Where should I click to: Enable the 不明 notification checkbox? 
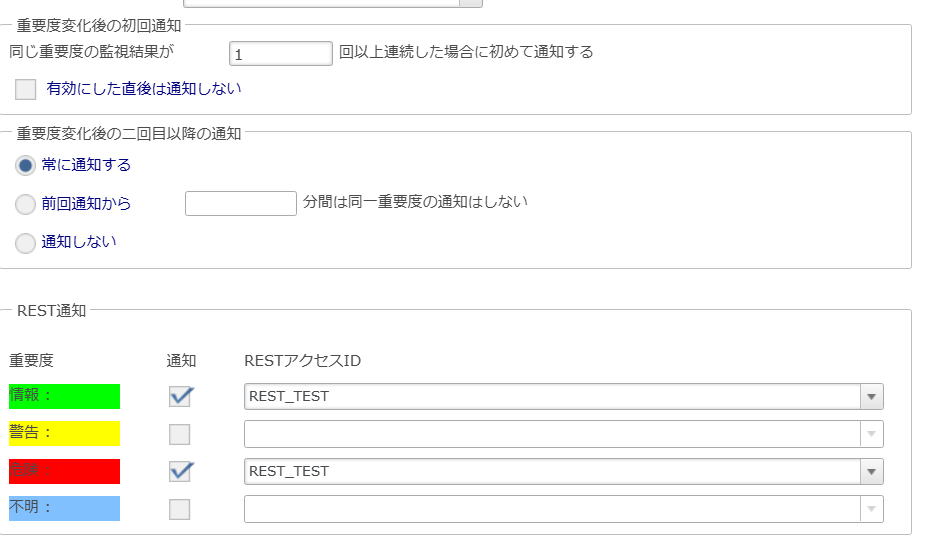click(x=180, y=509)
